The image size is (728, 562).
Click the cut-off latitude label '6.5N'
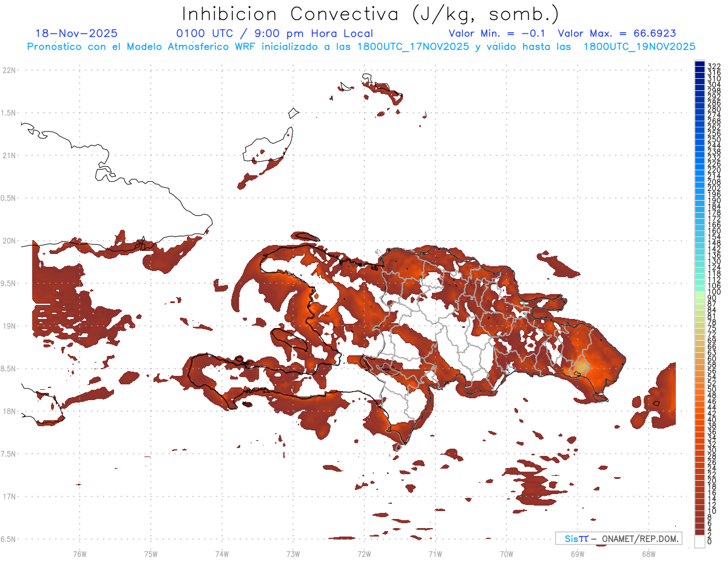8,539
